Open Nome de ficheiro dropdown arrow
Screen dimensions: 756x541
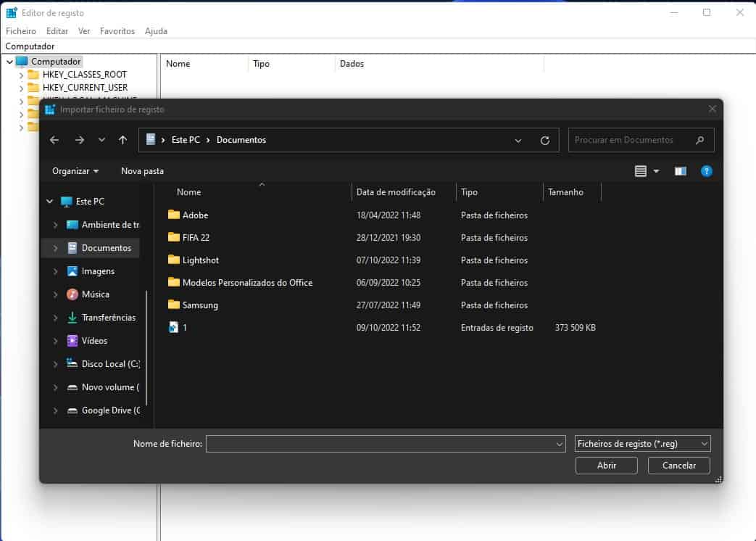coord(560,444)
